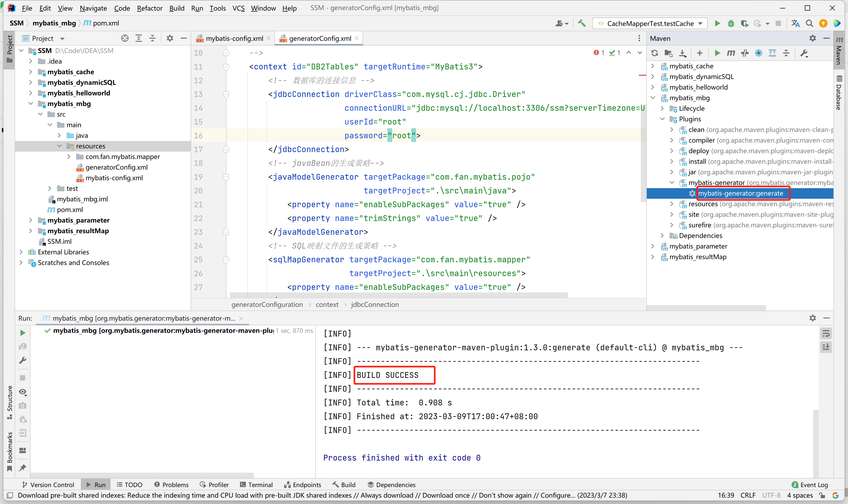
Task: Collapse the mybatis_mbg project folder
Action: (x=31, y=104)
